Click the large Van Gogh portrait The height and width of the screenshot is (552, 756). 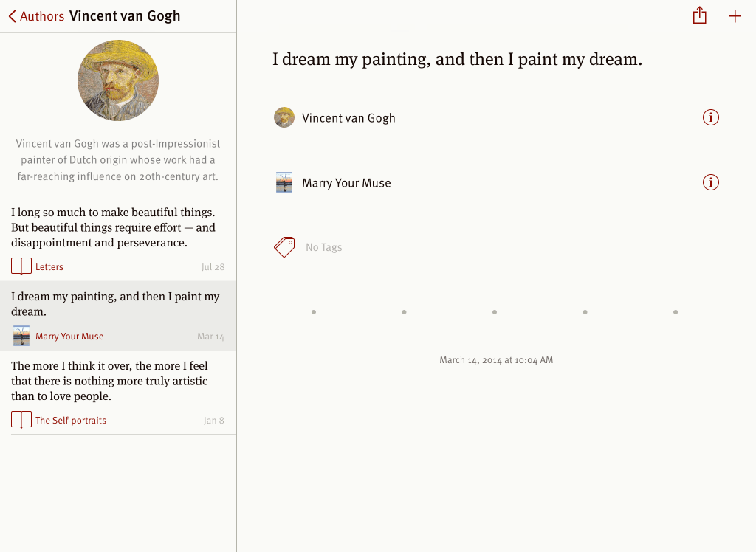(x=118, y=80)
